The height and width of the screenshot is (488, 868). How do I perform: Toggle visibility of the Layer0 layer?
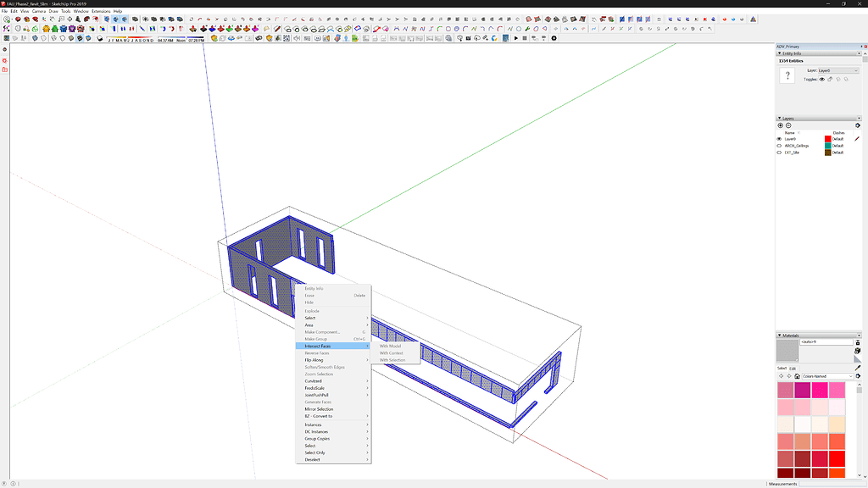[779, 138]
